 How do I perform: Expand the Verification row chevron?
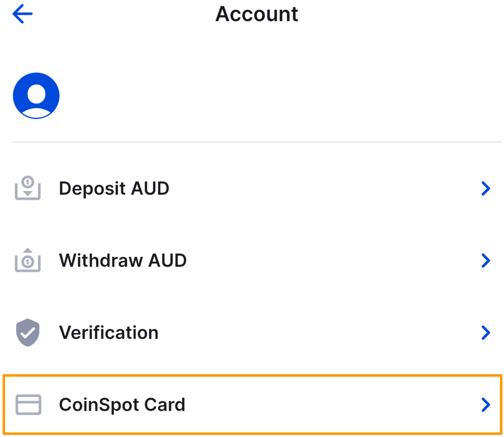point(486,332)
